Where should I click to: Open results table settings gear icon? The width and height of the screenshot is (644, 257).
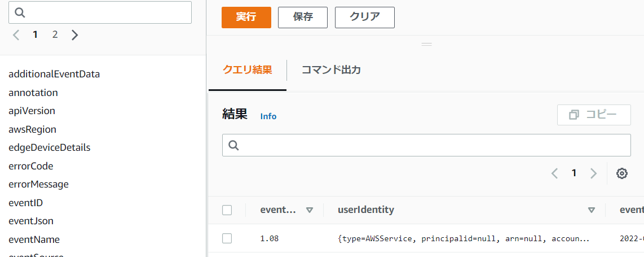tap(622, 173)
